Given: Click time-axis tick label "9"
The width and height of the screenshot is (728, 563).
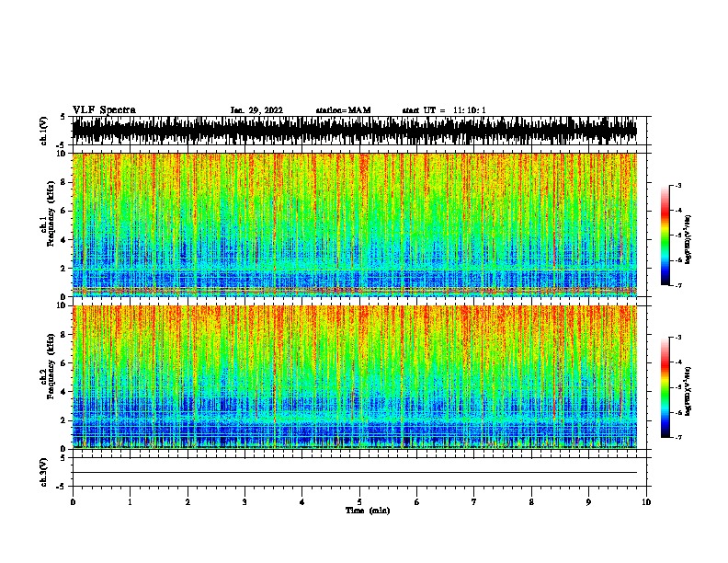Looking at the screenshot, I should (588, 502).
